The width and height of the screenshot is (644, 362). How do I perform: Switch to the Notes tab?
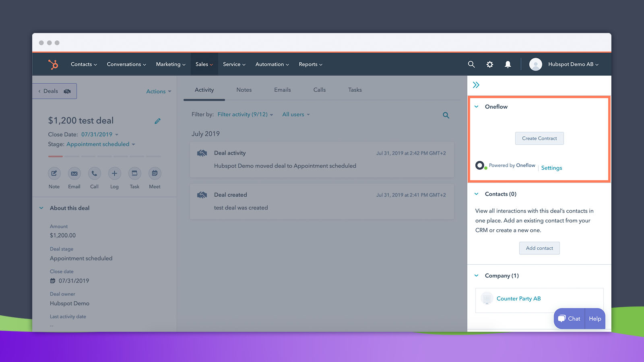(x=244, y=90)
